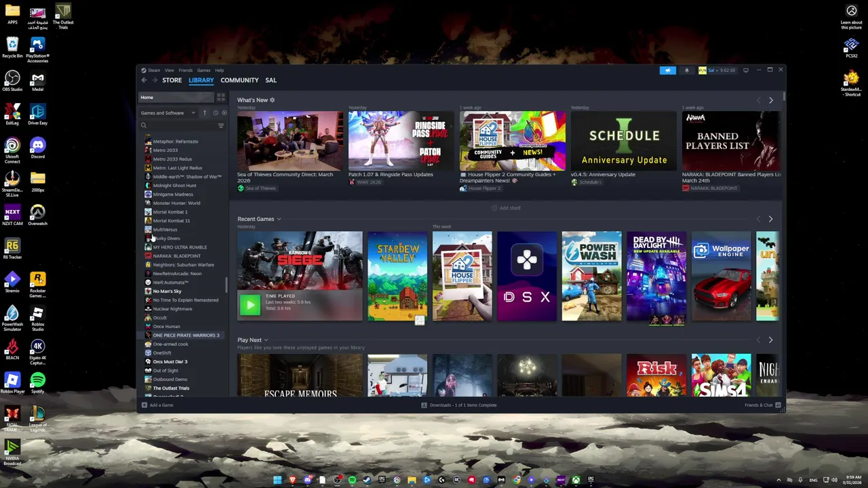The height and width of the screenshot is (488, 868).
Task: Select Nuclear Nightmare in game list
Action: tap(172, 309)
